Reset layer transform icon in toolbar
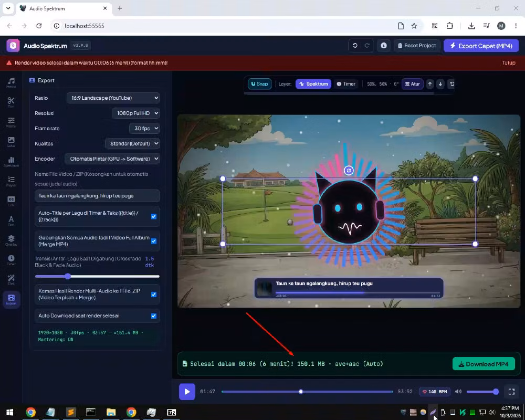 point(452,84)
